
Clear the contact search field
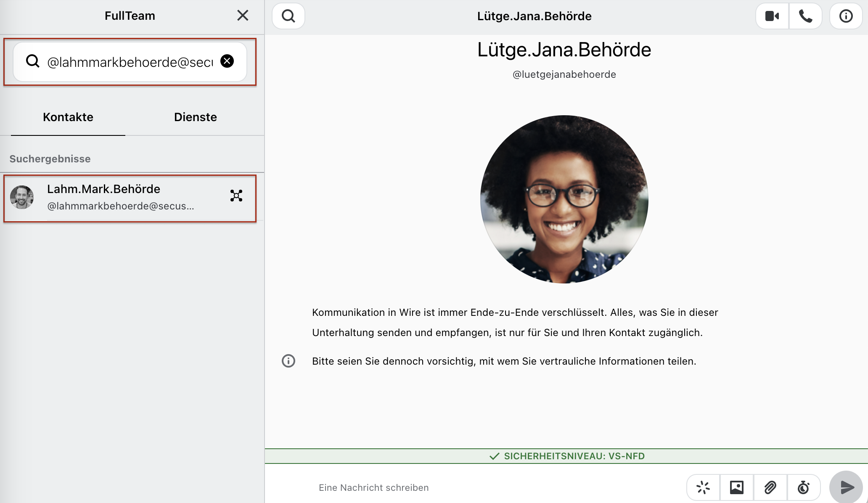(x=227, y=61)
